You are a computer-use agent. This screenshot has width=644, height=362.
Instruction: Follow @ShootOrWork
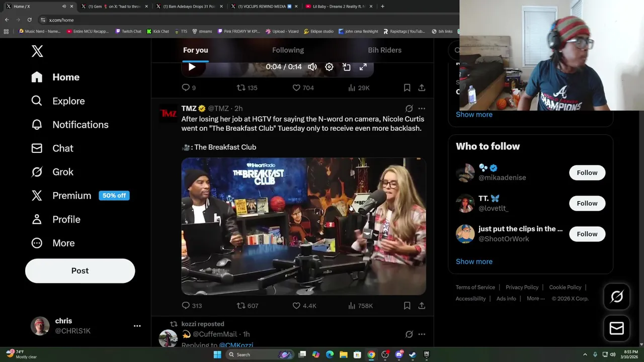click(587, 234)
